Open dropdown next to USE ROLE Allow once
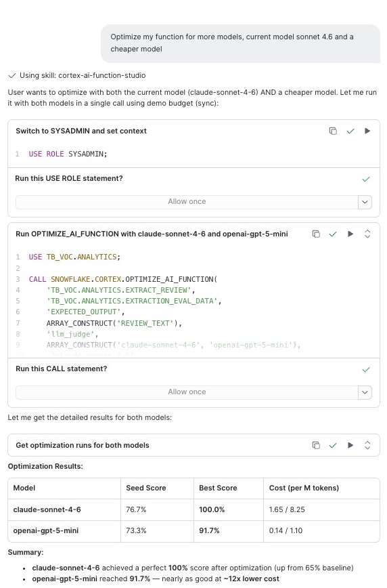Image resolution: width=387 pixels, height=588 pixels. click(365, 202)
